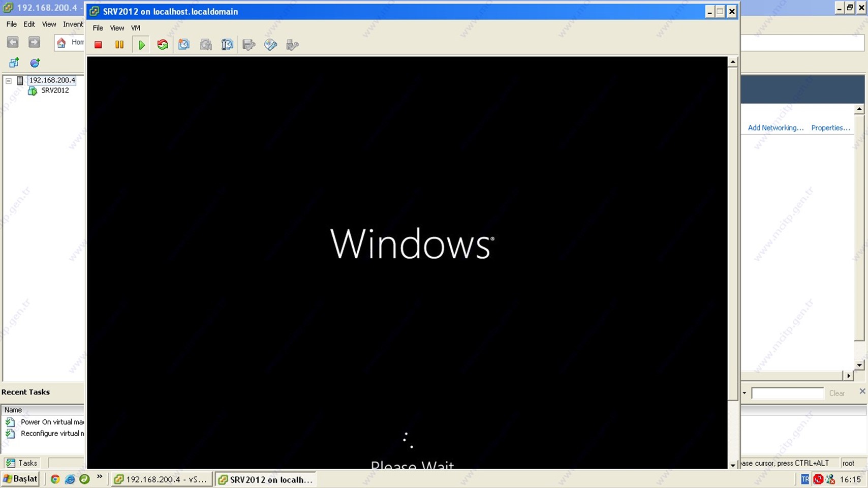
Task: Create new virtual machine icon in vSphere toolbar
Action: [14, 63]
